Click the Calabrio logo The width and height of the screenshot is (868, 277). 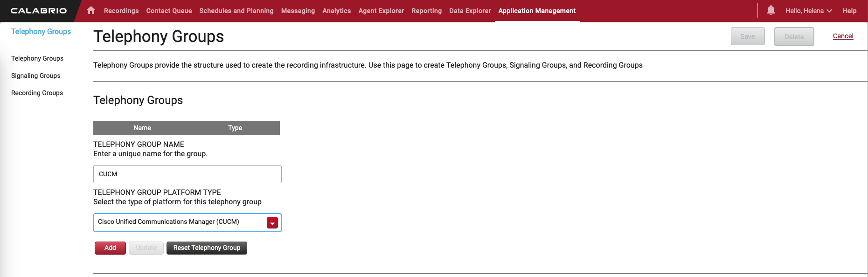[39, 11]
